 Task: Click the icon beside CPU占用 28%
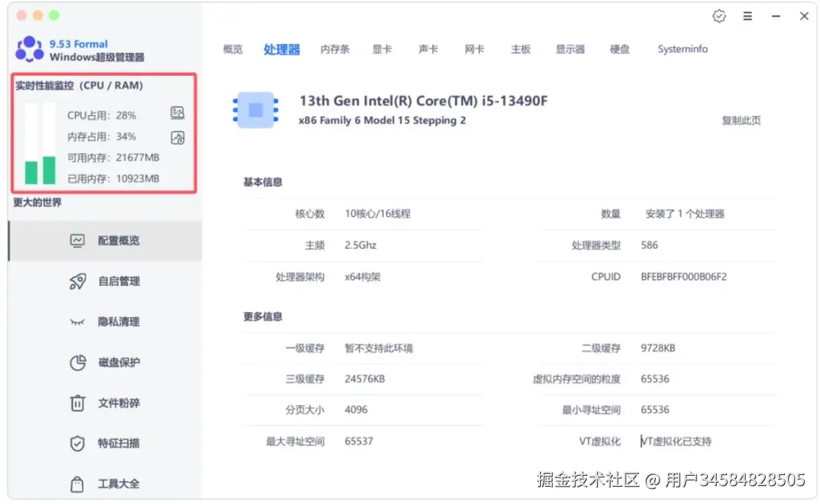tap(177, 113)
